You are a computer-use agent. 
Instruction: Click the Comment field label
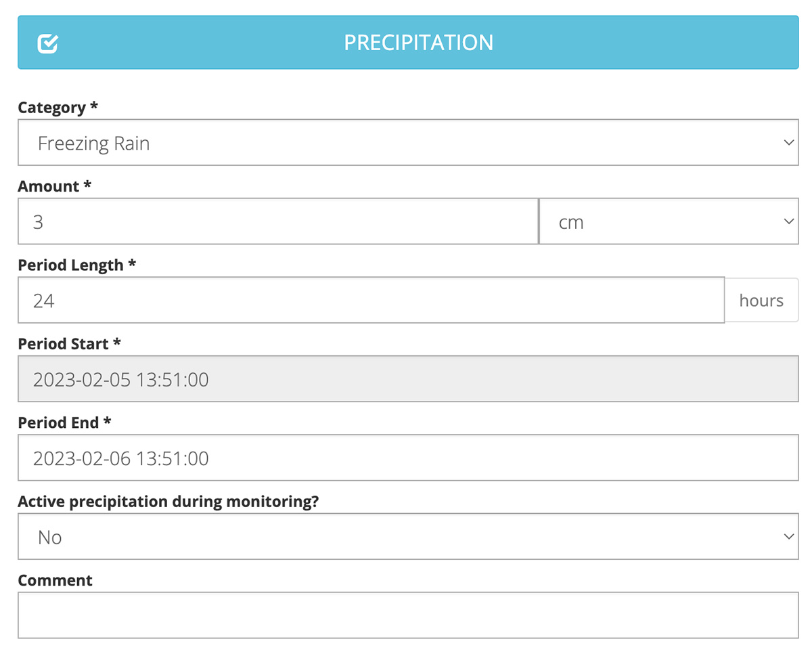click(x=55, y=580)
